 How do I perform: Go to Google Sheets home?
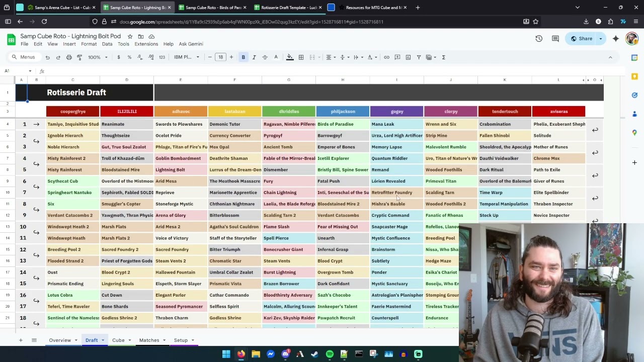(x=11, y=39)
